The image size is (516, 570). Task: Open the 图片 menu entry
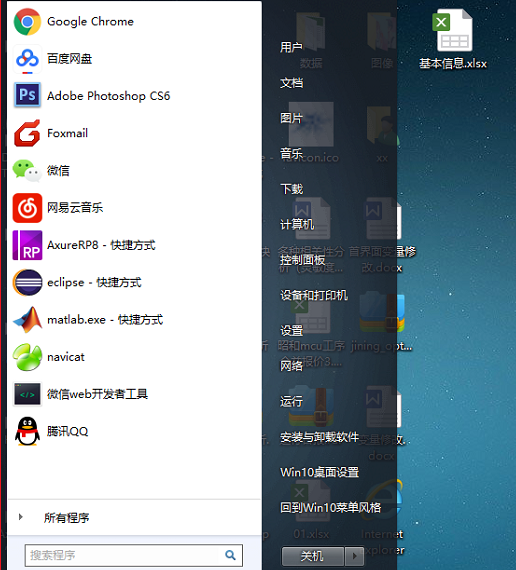point(291,118)
